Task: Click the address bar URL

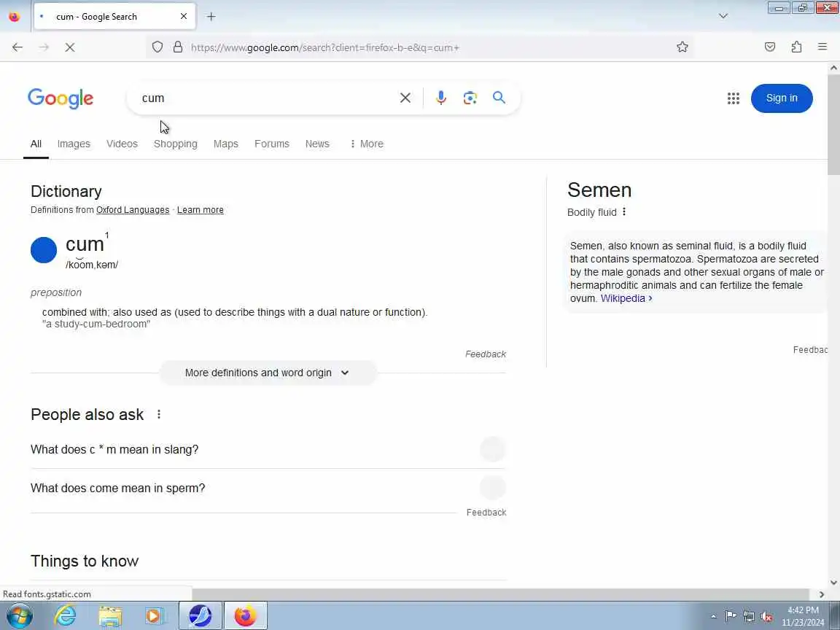Action: [x=325, y=47]
